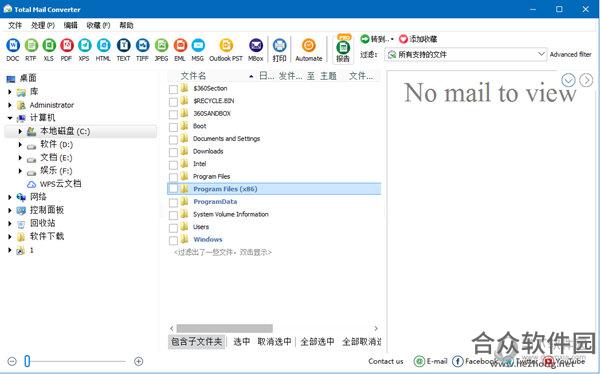This screenshot has height=374, width=600.
Task: Choose Outlook PST conversion icon
Action: (226, 45)
